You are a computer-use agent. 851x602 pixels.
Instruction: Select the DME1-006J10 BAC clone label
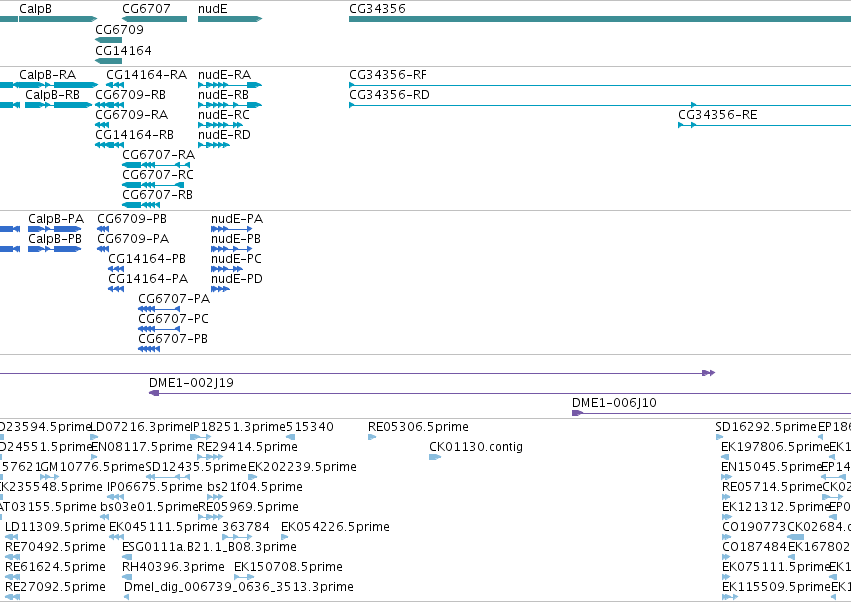614,403
